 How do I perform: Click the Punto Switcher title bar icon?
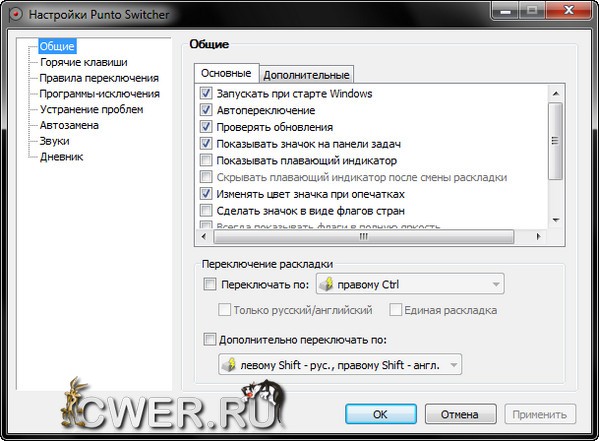pos(15,15)
